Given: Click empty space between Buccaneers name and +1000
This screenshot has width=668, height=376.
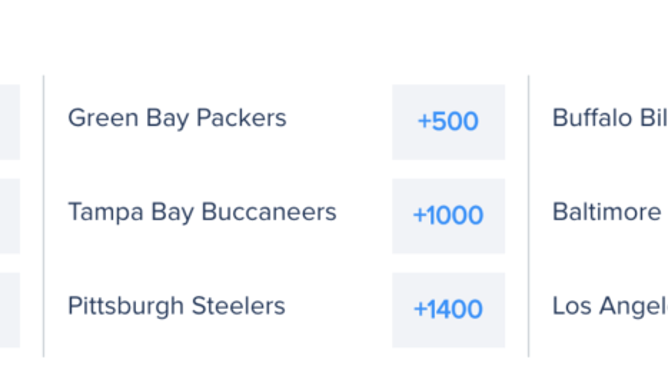Looking at the screenshot, I should (365, 216).
